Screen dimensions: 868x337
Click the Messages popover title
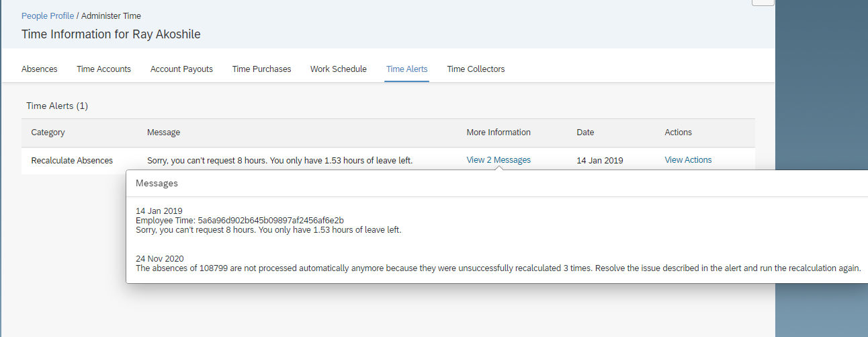(157, 183)
